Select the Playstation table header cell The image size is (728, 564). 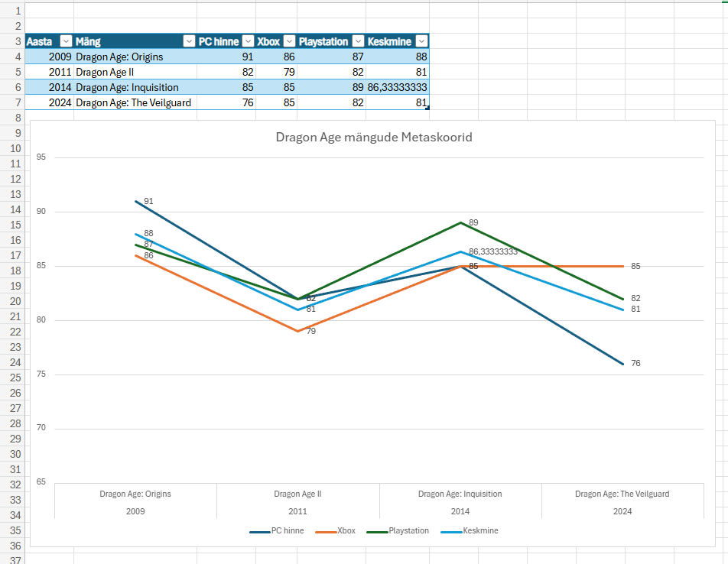click(332, 41)
